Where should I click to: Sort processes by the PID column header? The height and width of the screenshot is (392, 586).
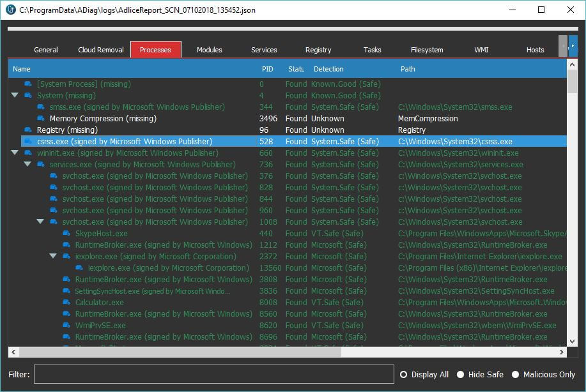pos(267,69)
